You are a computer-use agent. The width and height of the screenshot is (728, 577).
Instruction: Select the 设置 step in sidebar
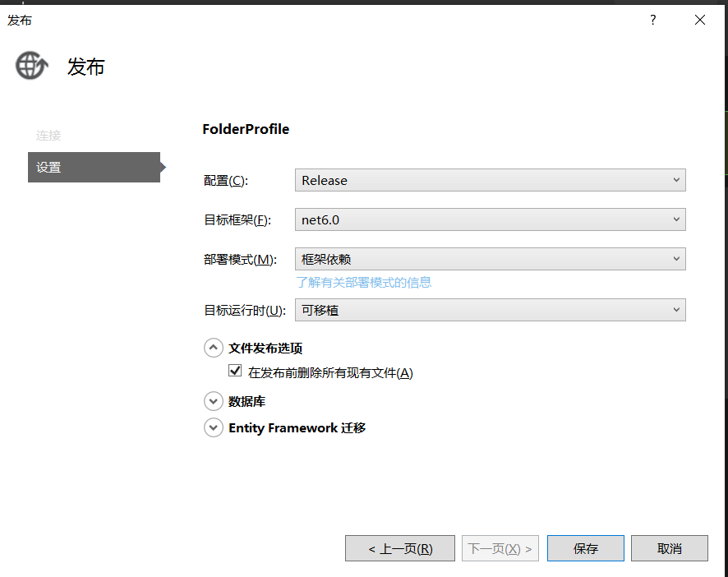(x=94, y=167)
